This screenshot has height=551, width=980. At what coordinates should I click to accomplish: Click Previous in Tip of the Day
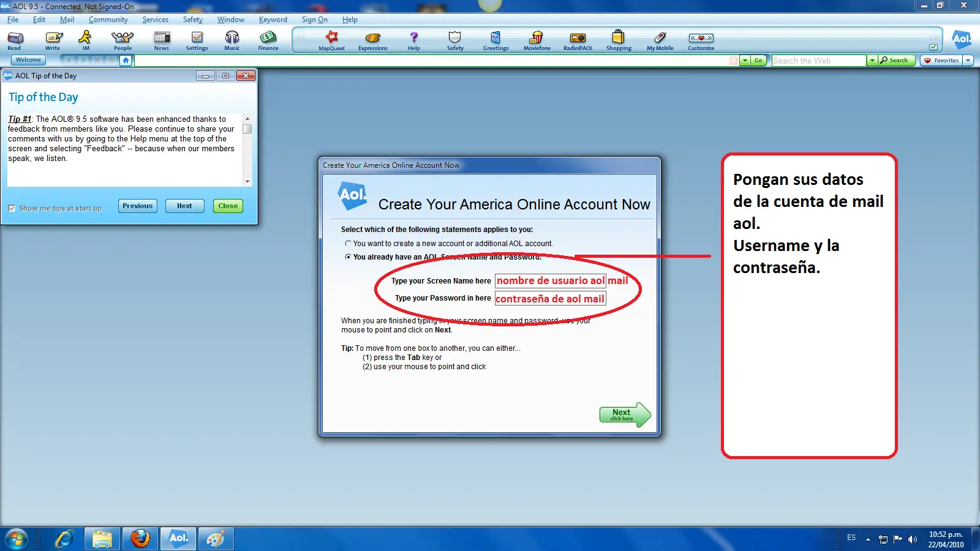click(x=138, y=206)
